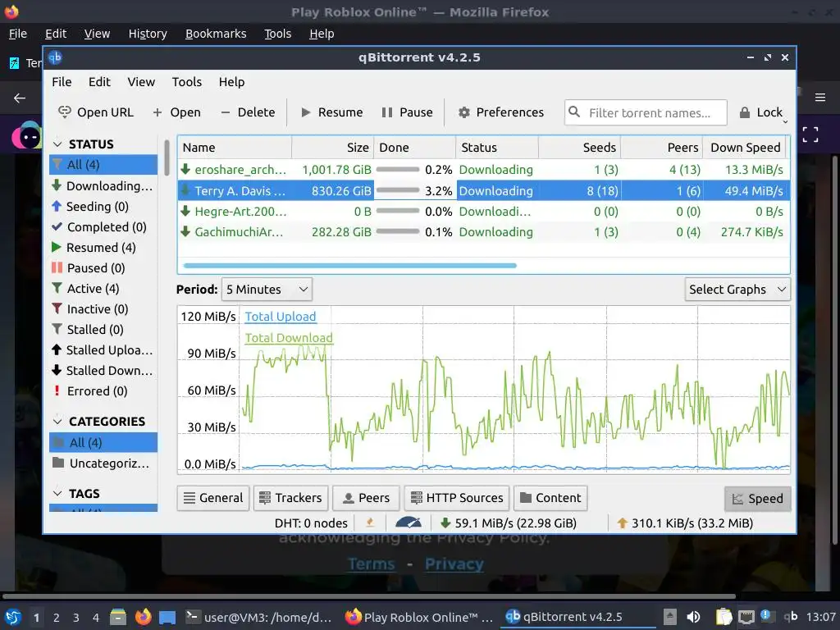Select the Hegre-Art.200 torrent row
Viewport: 840px width, 630px height.
pos(484,212)
